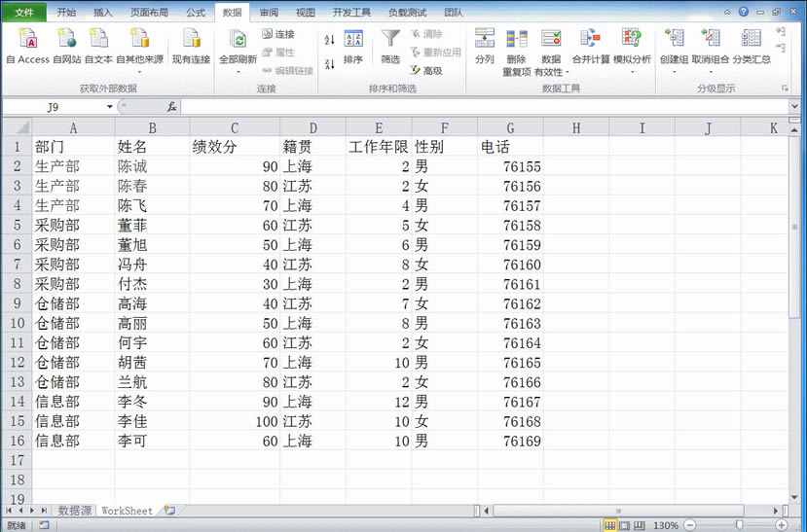The image size is (807, 532).
Task: Open the 排序 sort dialog
Action: pos(353,48)
